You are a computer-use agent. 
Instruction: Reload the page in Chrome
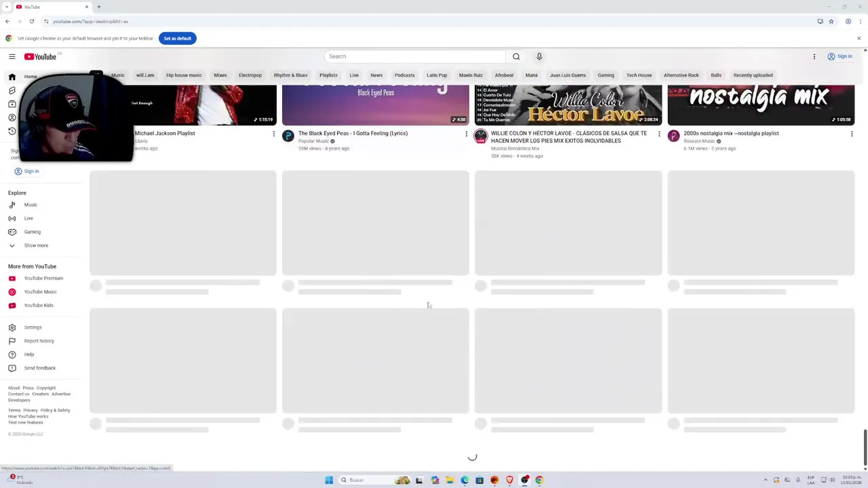pos(31,22)
